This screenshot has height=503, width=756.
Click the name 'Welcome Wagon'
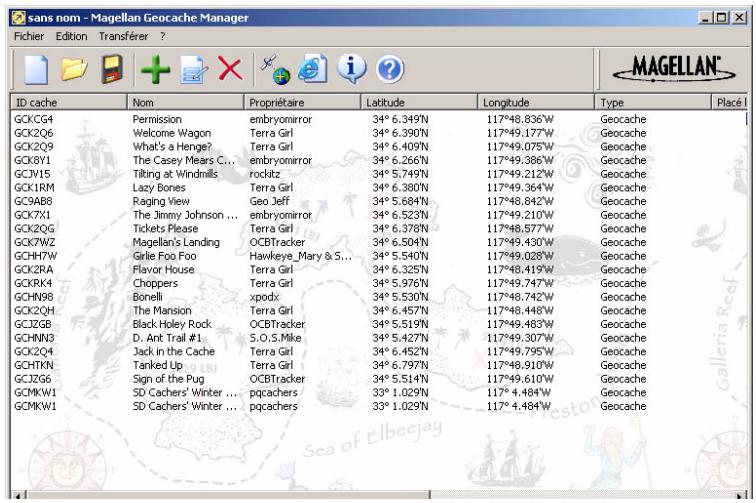[172, 133]
